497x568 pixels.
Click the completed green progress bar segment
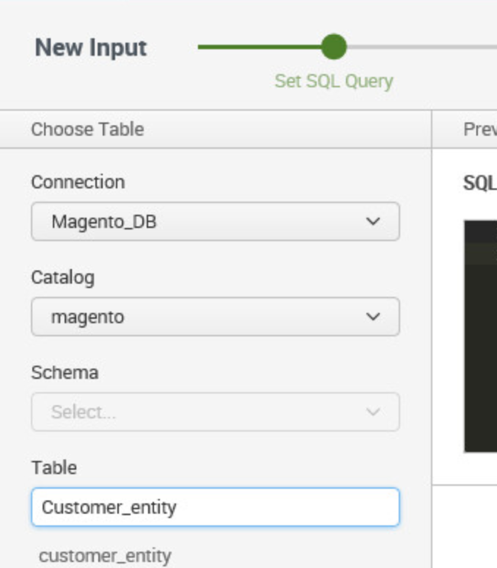tap(259, 47)
